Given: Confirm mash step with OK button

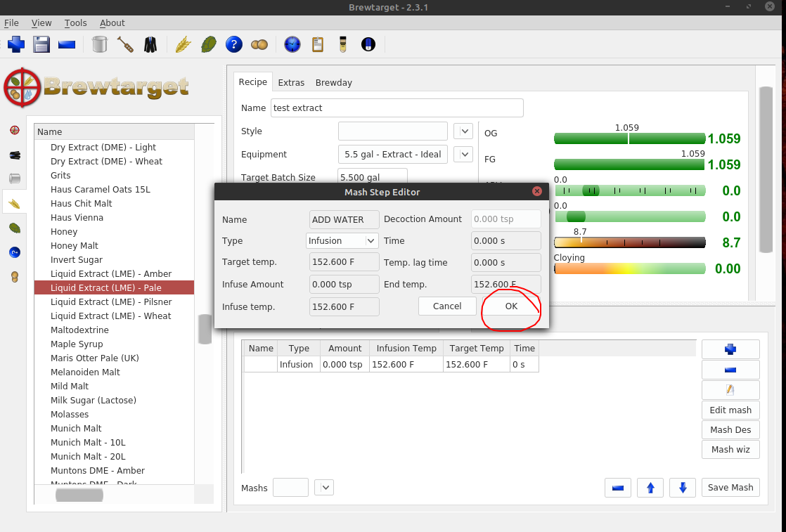Looking at the screenshot, I should pyautogui.click(x=511, y=306).
